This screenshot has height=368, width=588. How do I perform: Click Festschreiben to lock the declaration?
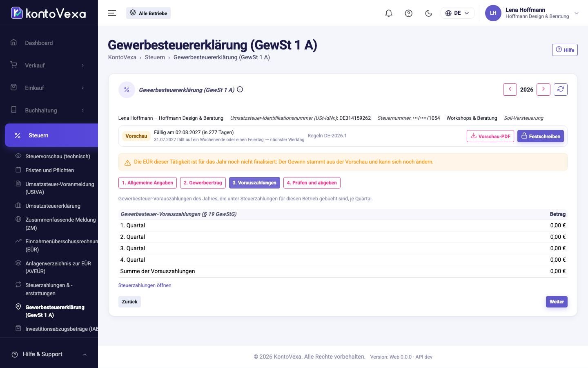click(541, 136)
